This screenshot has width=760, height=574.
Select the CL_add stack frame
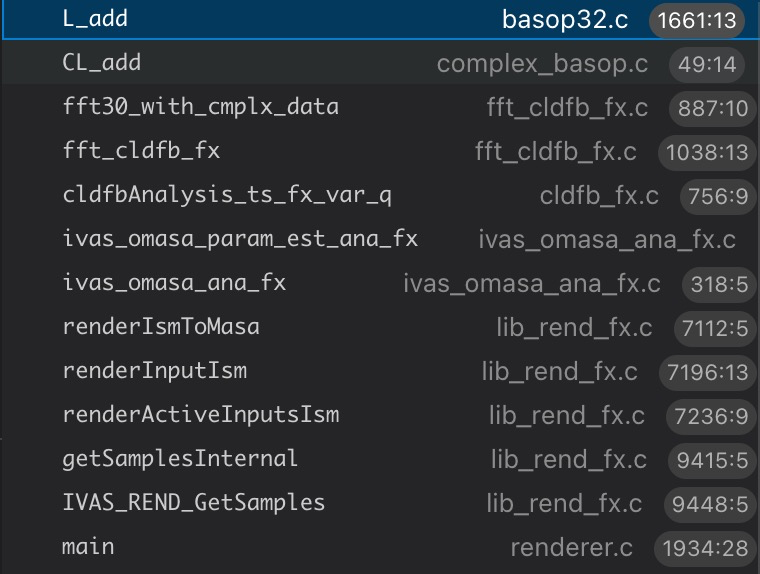[x=101, y=63]
